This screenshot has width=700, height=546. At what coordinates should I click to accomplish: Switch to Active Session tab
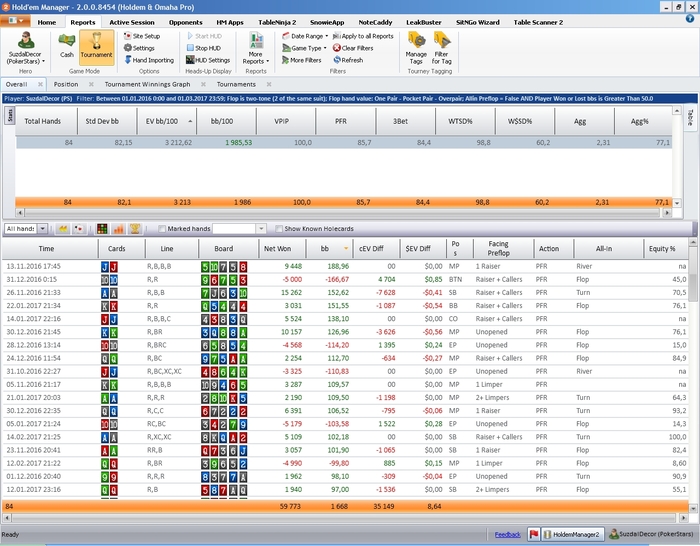coord(132,22)
